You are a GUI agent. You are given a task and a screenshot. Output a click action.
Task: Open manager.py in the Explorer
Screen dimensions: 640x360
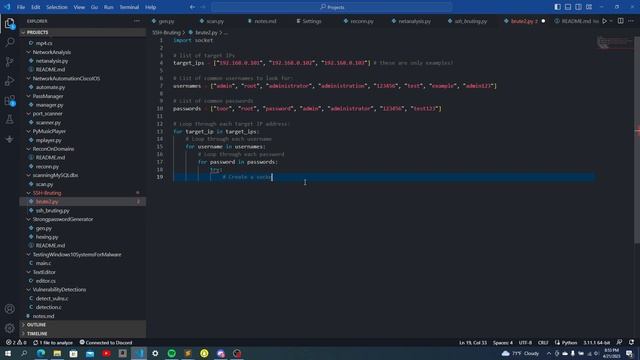(83, 105)
